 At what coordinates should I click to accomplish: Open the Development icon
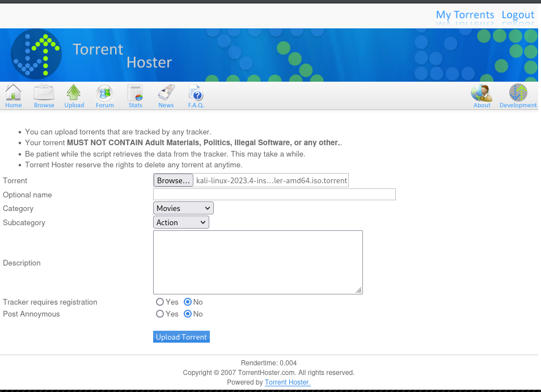(x=518, y=93)
